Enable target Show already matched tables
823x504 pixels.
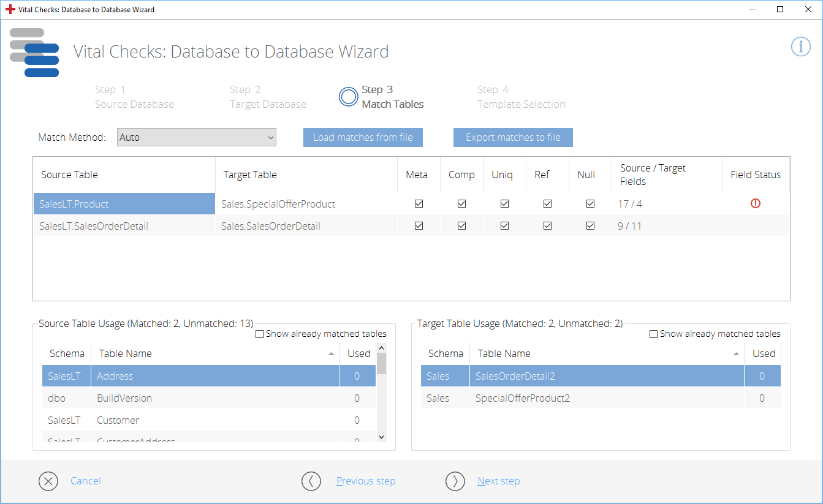click(x=653, y=334)
